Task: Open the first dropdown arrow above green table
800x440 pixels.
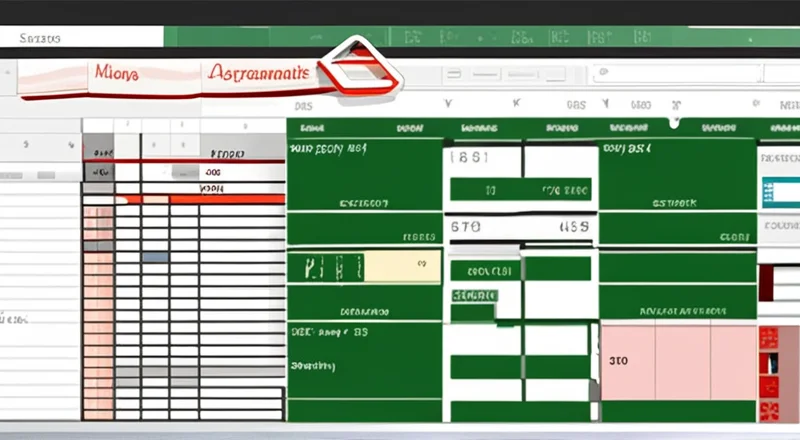Action: (447, 103)
